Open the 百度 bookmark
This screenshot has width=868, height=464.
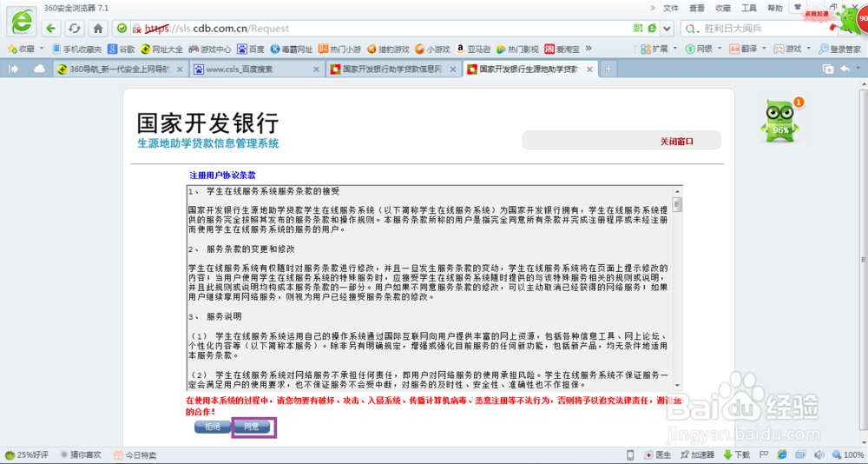coord(251,49)
